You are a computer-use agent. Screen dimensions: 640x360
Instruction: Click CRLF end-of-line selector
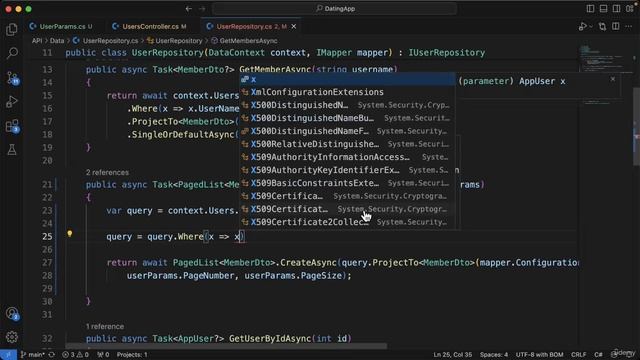click(x=578, y=355)
